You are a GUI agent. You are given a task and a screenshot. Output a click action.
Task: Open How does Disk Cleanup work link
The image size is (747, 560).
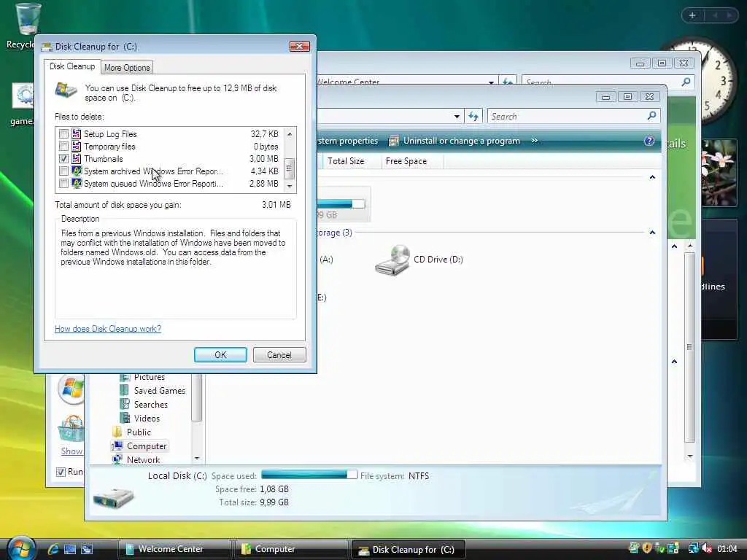click(108, 329)
